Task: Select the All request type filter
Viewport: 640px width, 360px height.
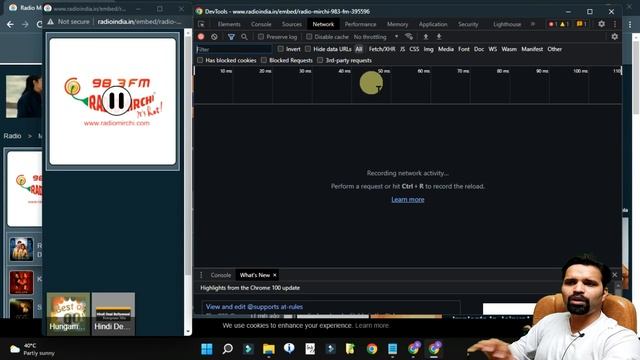Action: (359, 49)
